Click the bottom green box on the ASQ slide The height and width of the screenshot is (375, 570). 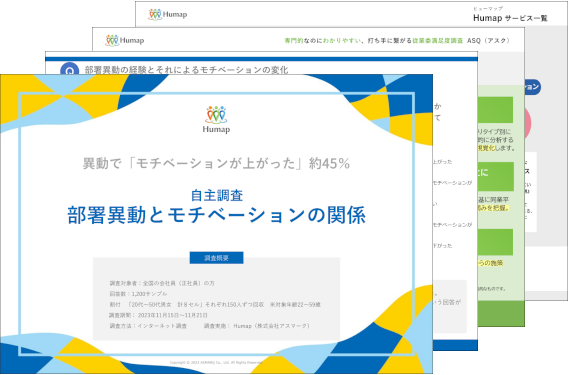[496, 242]
